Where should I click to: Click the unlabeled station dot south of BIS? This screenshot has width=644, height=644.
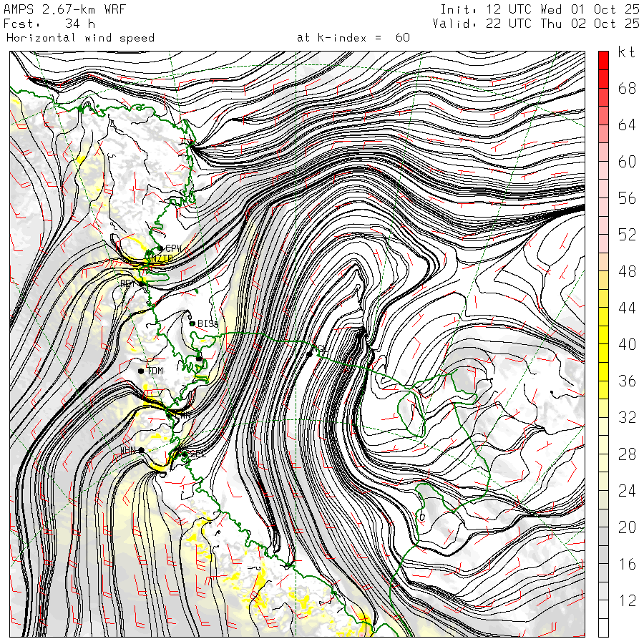coord(199,358)
